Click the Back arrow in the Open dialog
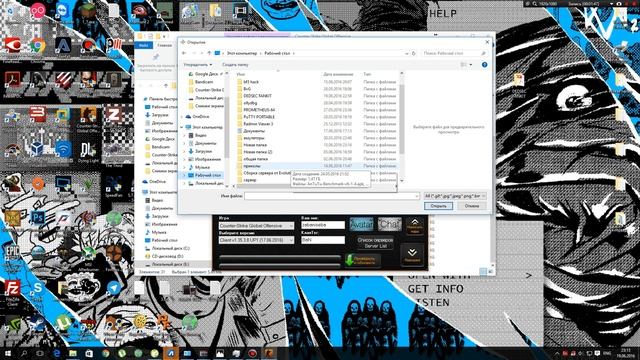The width and height of the screenshot is (640, 360). click(x=184, y=53)
